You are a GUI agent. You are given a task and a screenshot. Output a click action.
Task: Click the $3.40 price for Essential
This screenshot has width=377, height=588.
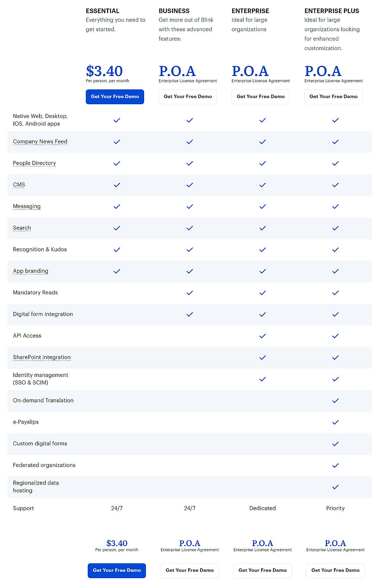[104, 71]
